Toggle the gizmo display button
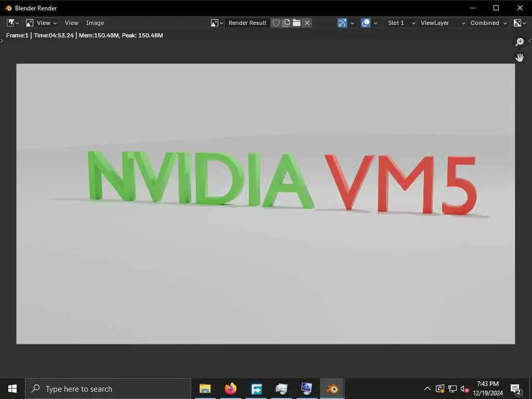 (x=342, y=23)
